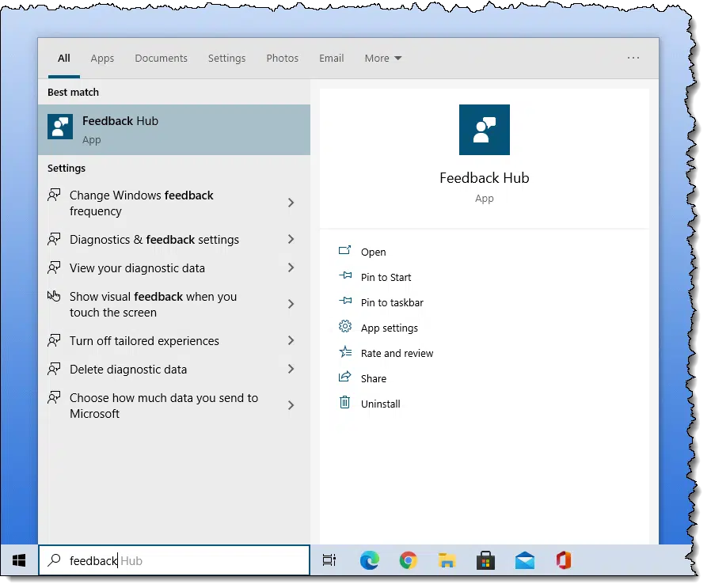Select Uninstall for Feedback Hub

click(x=380, y=404)
